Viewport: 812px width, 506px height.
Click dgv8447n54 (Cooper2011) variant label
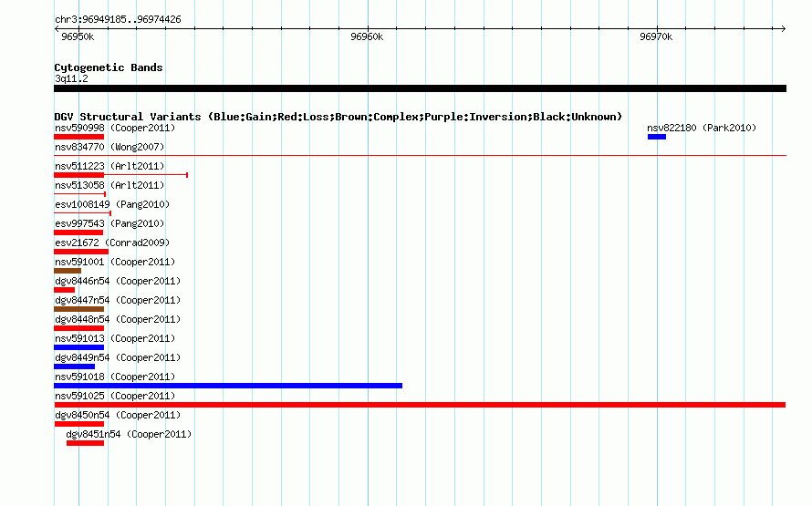click(118, 300)
